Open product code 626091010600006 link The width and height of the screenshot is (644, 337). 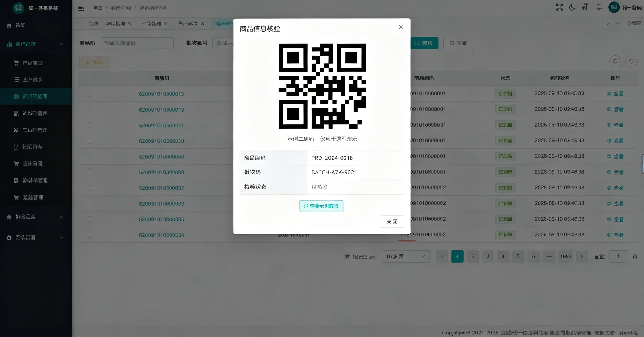161,204
